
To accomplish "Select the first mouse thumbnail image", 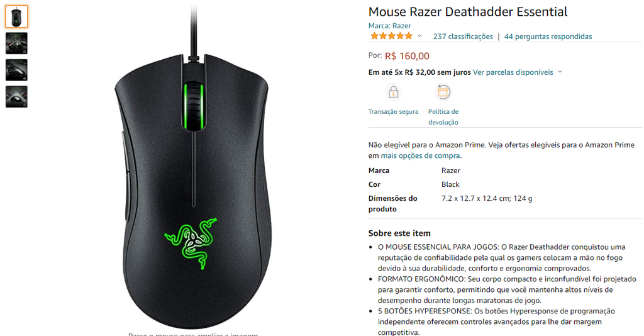I will coord(16,16).
